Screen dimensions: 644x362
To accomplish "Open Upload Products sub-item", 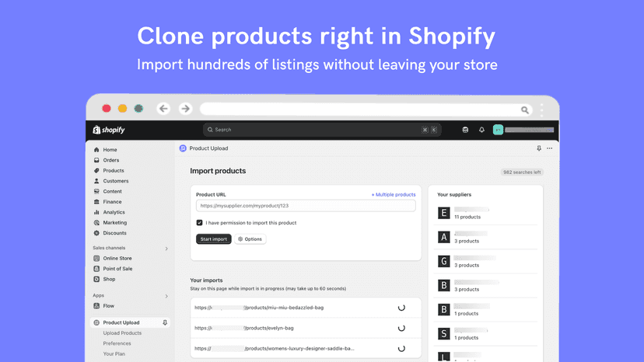I will click(122, 333).
